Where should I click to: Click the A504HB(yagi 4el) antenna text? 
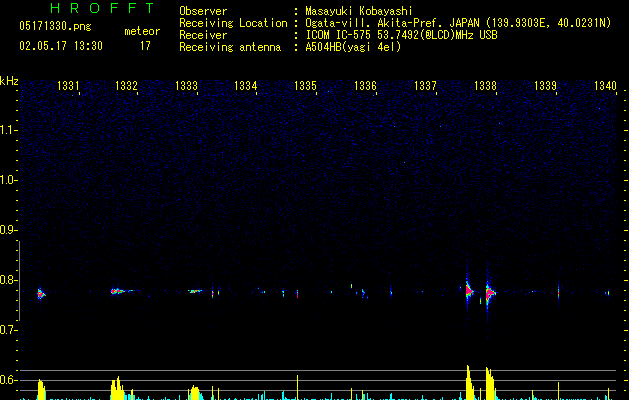(x=353, y=47)
